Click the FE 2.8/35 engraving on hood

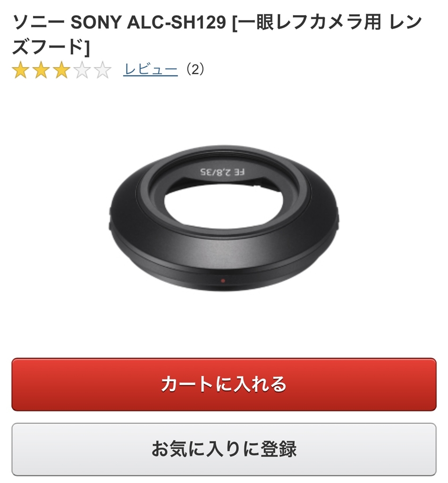pyautogui.click(x=223, y=172)
